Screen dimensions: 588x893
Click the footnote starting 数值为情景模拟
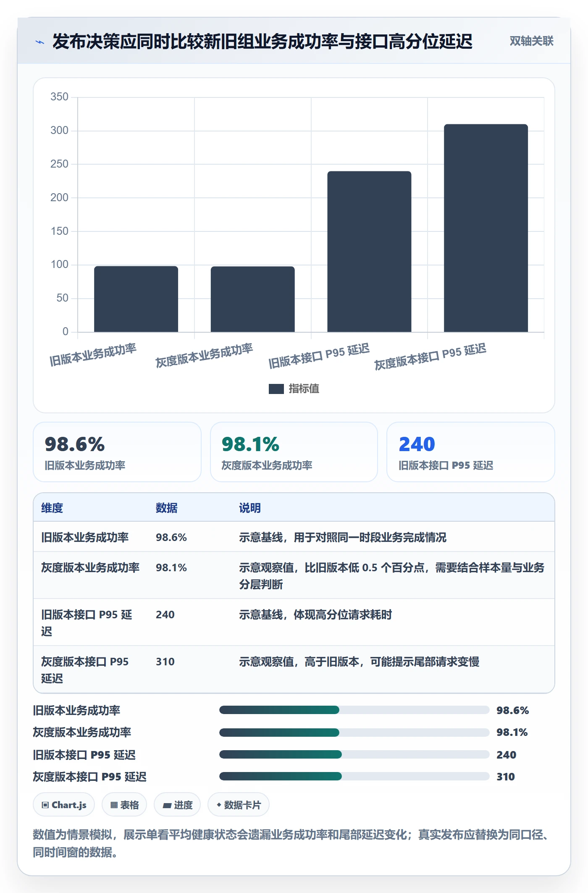tap(291, 843)
